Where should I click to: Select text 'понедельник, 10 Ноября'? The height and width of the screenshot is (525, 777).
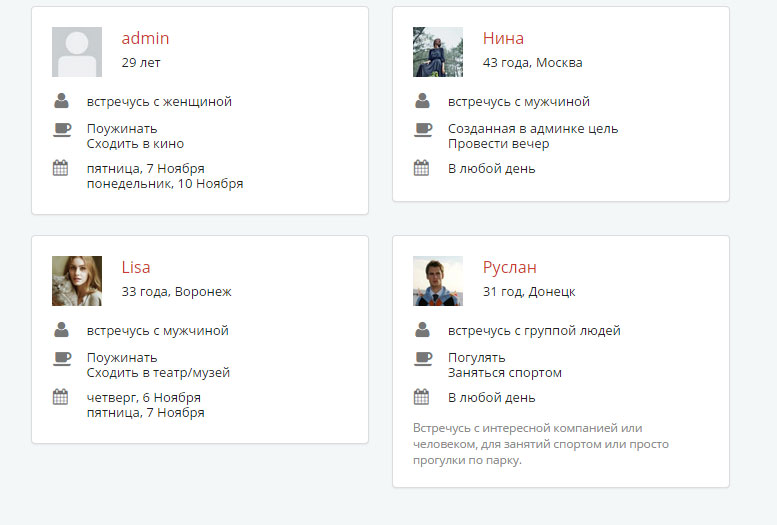click(x=165, y=184)
